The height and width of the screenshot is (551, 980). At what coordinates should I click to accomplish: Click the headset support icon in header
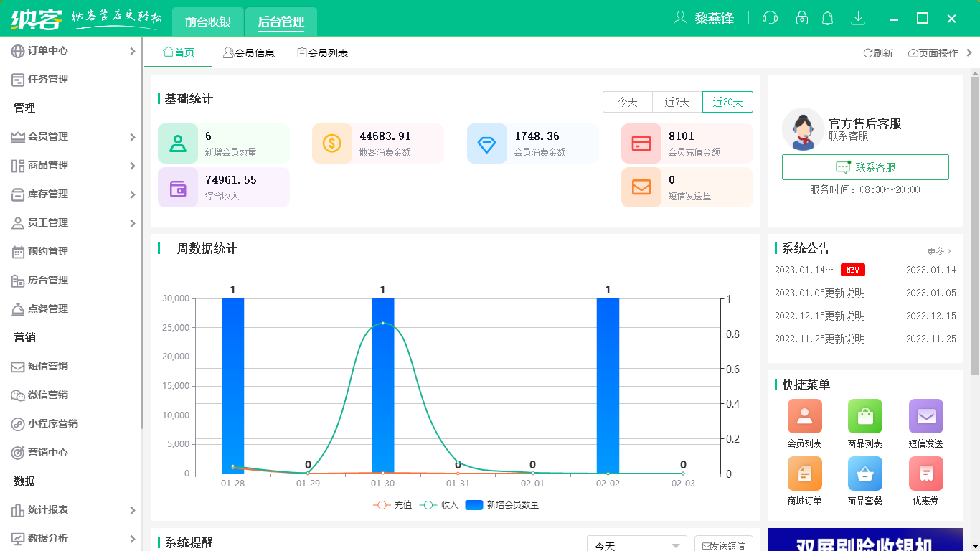point(770,18)
